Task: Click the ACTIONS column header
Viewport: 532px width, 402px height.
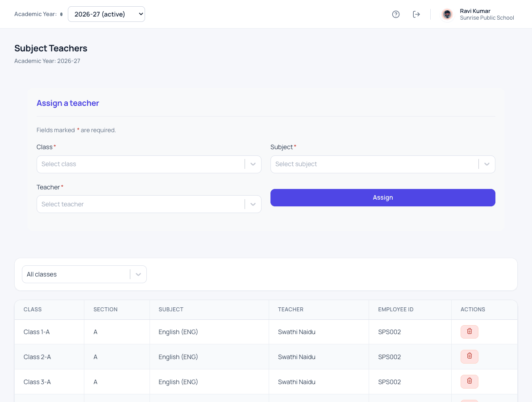Action: pyautogui.click(x=473, y=310)
